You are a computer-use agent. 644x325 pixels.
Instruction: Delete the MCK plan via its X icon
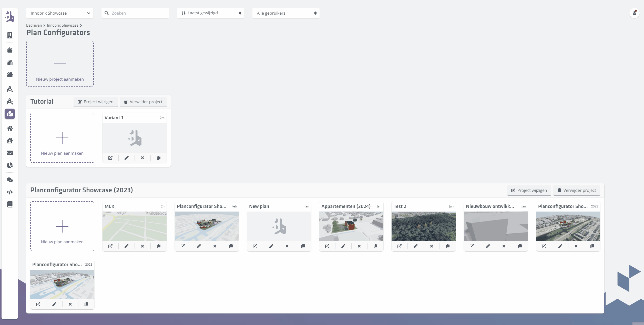142,246
